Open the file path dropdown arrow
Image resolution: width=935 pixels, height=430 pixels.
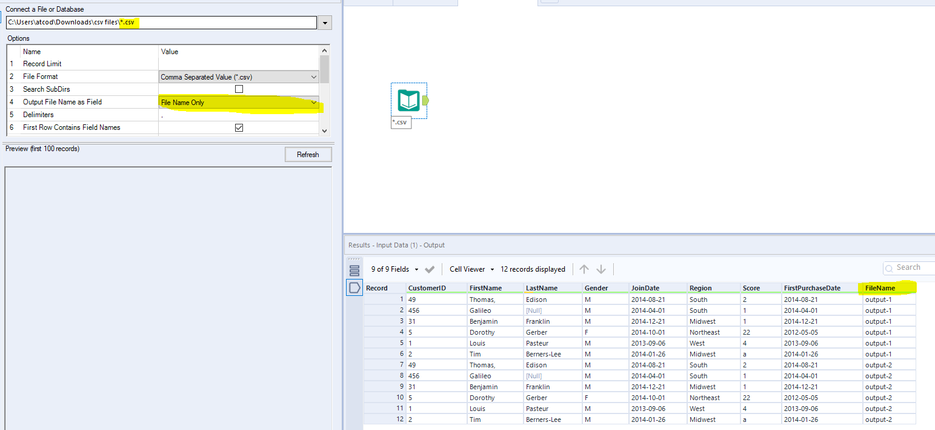[x=325, y=23]
